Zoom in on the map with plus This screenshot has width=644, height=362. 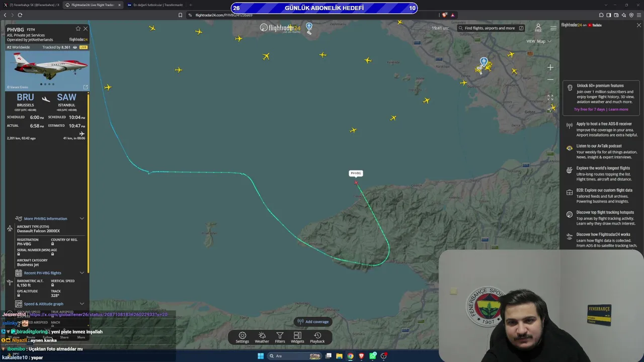(x=550, y=67)
